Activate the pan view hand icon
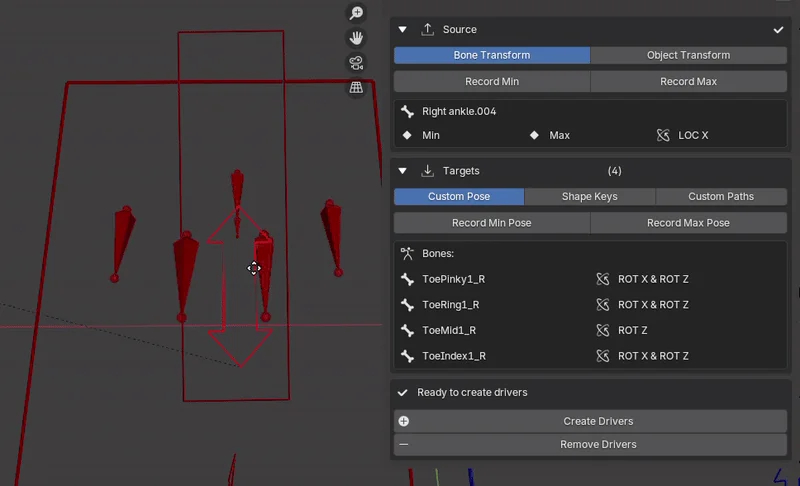Viewport: 800px width, 486px height. [x=356, y=38]
